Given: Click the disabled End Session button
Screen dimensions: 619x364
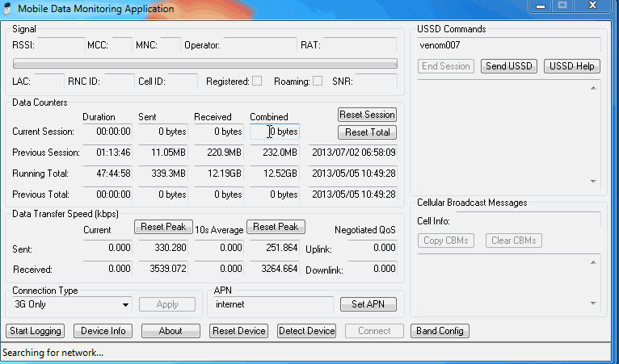Looking at the screenshot, I should tap(446, 66).
